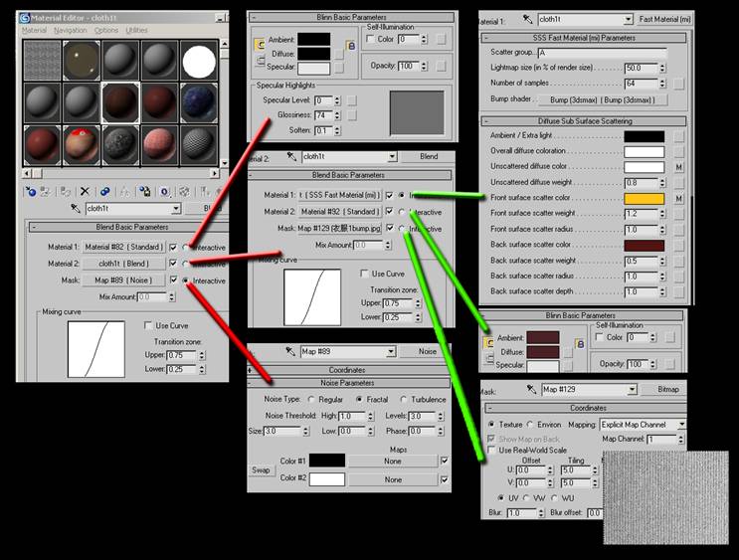
Task: Expand the Mapping Explicit Map Channel dropdown
Action: click(681, 424)
